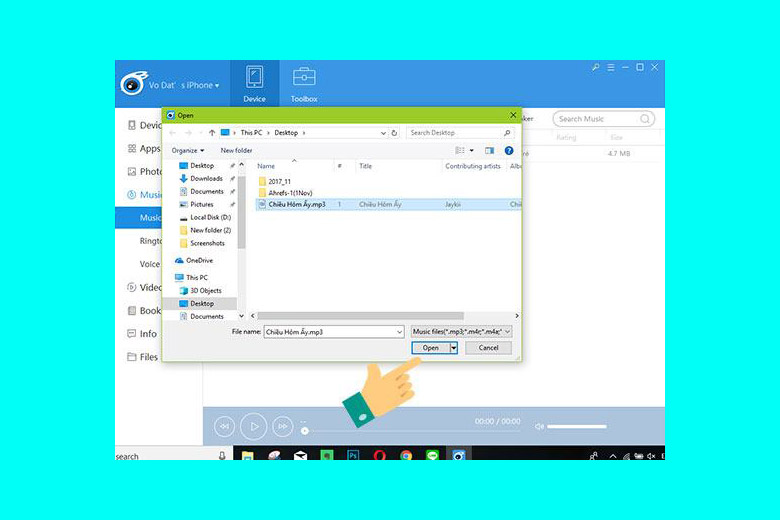Select Pictures in the navigation pane
Screen dimensions: 780x520
coord(202,204)
